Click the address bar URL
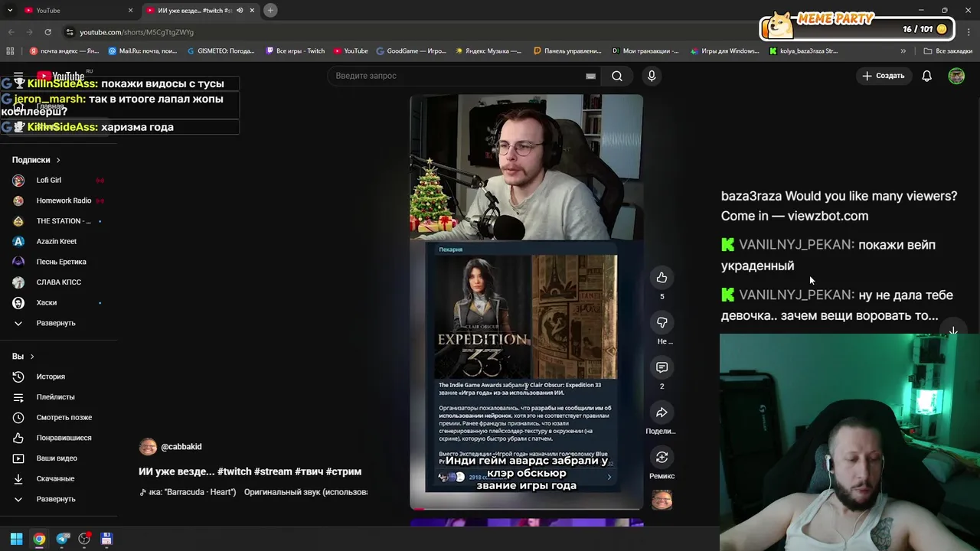Screen dimensions: 980x551 (x=137, y=32)
